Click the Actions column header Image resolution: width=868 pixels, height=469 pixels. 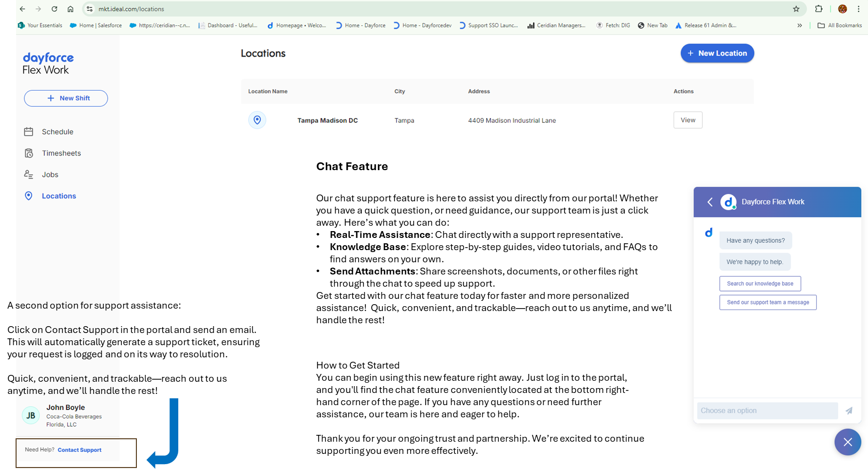683,91
